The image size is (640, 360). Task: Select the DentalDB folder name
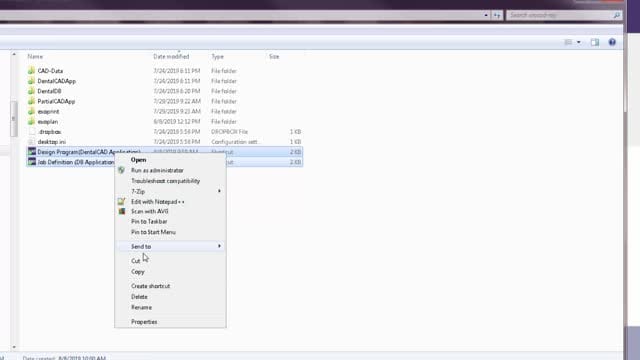pos(49,91)
